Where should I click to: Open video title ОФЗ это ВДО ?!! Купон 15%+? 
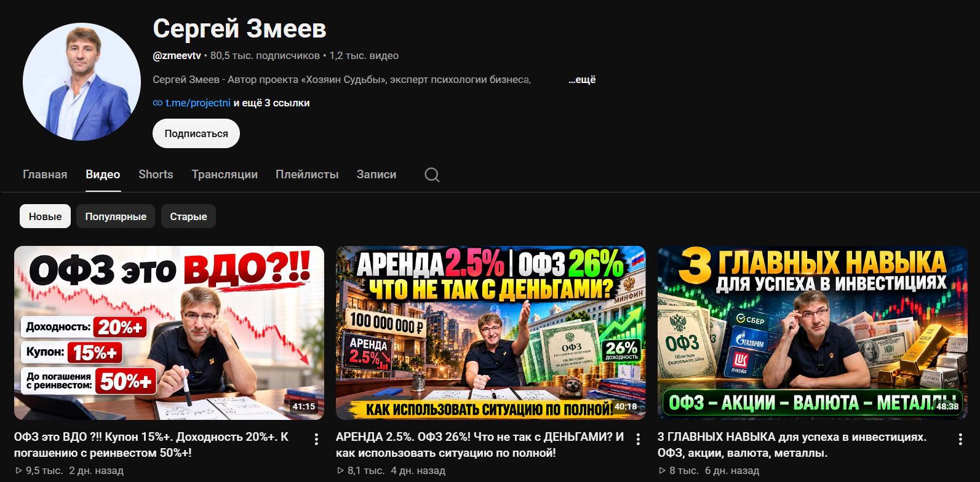click(x=151, y=444)
